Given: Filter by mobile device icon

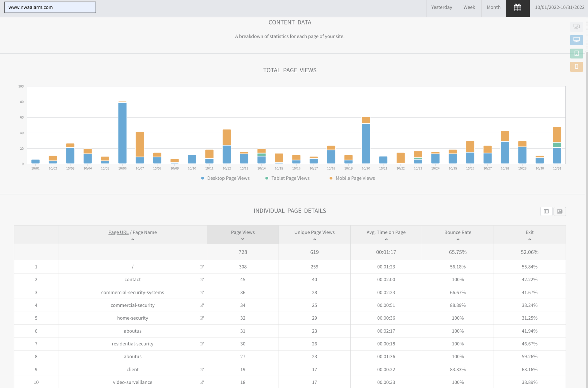Looking at the screenshot, I should [576, 66].
